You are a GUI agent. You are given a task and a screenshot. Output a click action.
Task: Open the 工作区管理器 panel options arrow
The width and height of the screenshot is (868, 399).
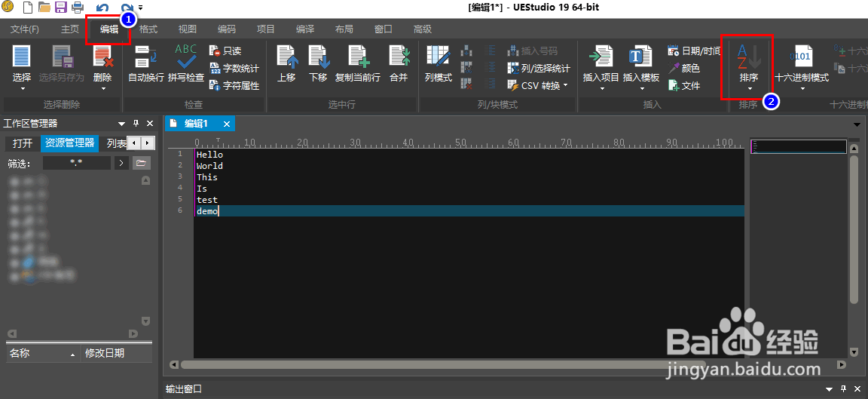click(x=122, y=124)
